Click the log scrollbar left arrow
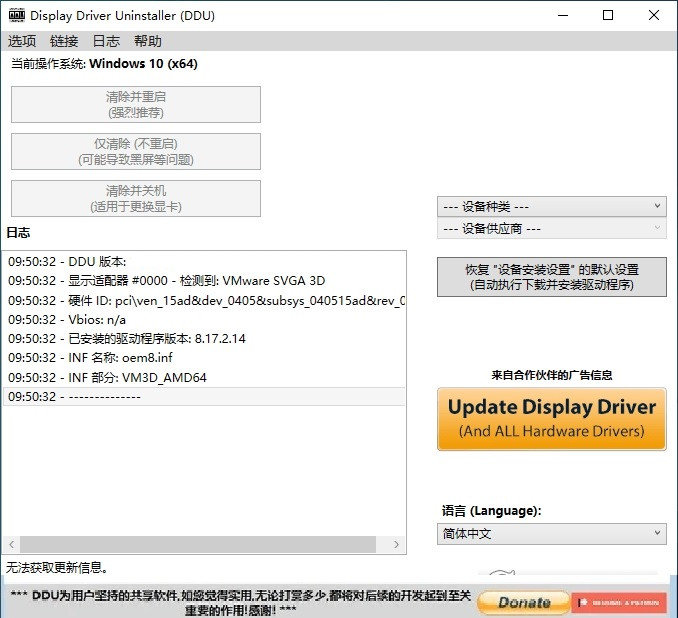This screenshot has width=678, height=618. pos(12,544)
